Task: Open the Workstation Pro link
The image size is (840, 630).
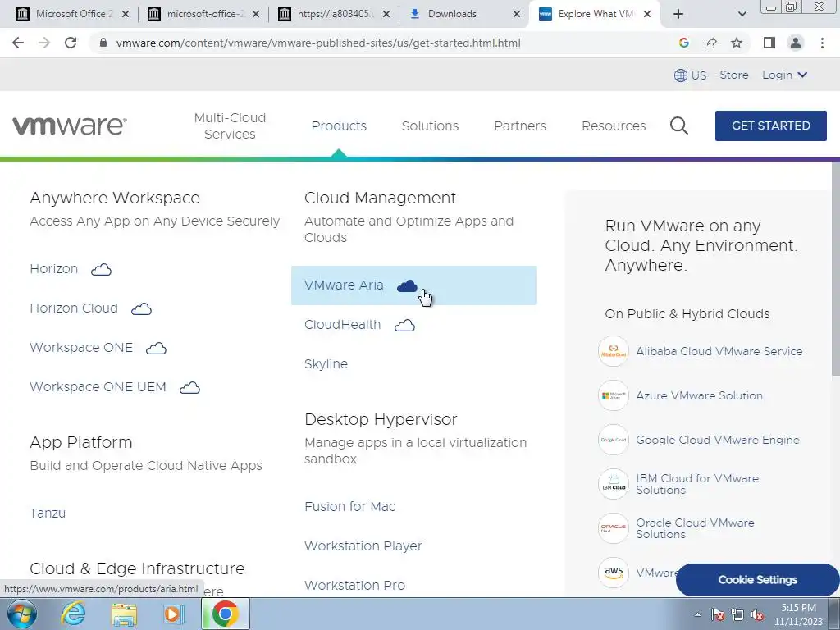Action: coord(354,586)
